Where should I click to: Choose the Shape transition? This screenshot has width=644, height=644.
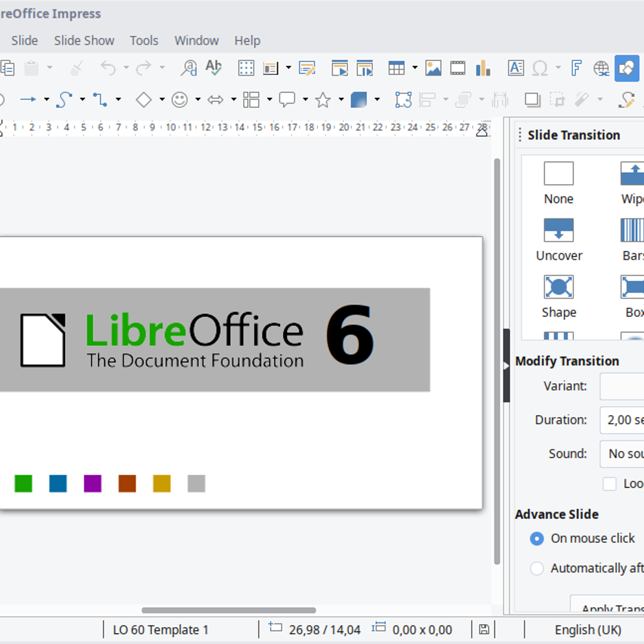[559, 297]
